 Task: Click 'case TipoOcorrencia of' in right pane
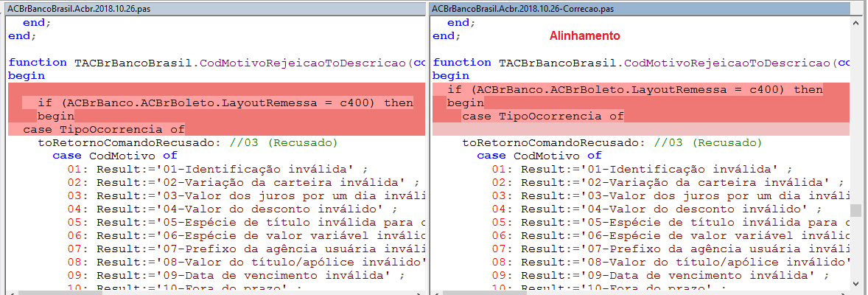pyautogui.click(x=543, y=116)
